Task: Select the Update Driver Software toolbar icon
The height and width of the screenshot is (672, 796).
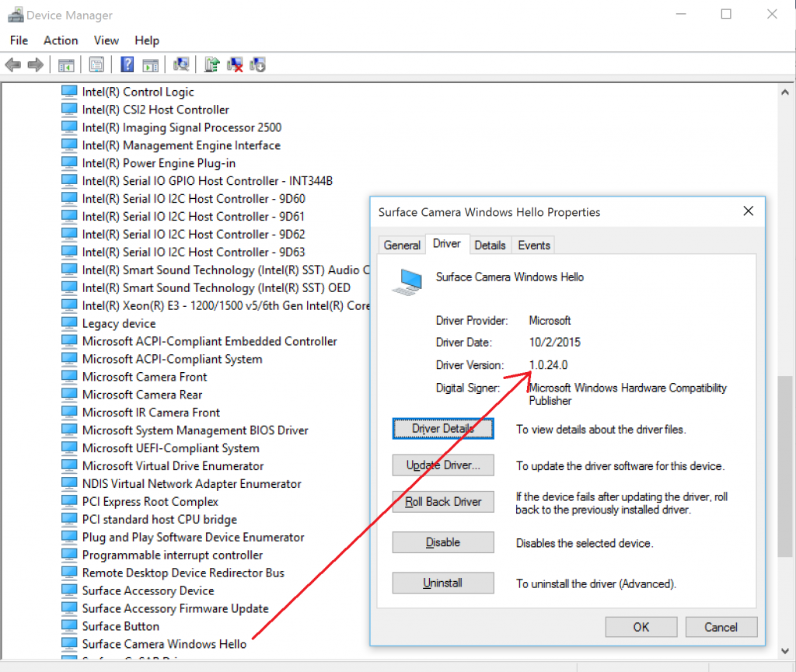Action: point(211,64)
